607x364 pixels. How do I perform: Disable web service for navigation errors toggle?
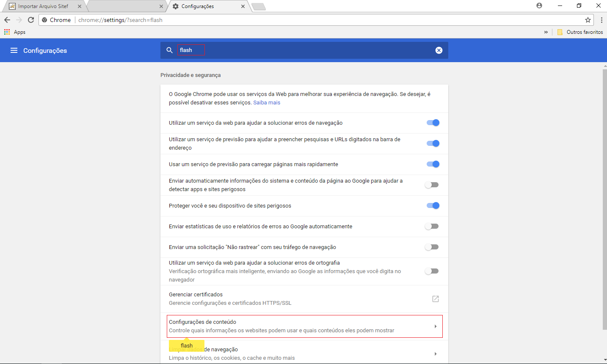pos(433,123)
